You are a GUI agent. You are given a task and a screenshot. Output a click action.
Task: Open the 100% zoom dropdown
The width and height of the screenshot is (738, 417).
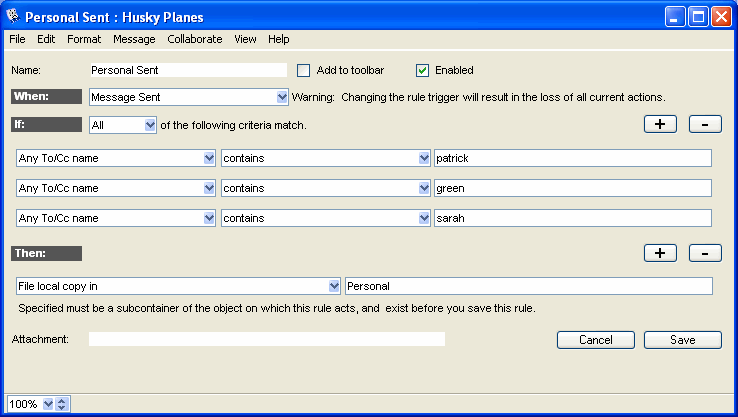point(47,404)
